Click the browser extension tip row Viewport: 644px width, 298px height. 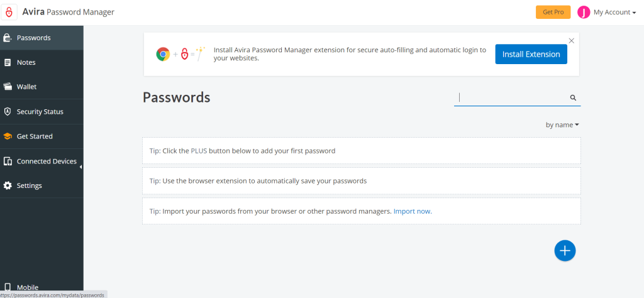tap(362, 180)
